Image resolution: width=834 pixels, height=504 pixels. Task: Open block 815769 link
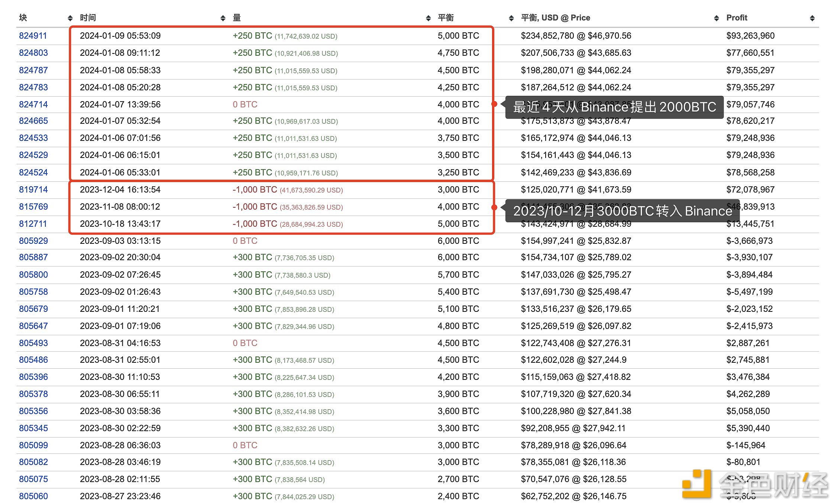(x=33, y=207)
